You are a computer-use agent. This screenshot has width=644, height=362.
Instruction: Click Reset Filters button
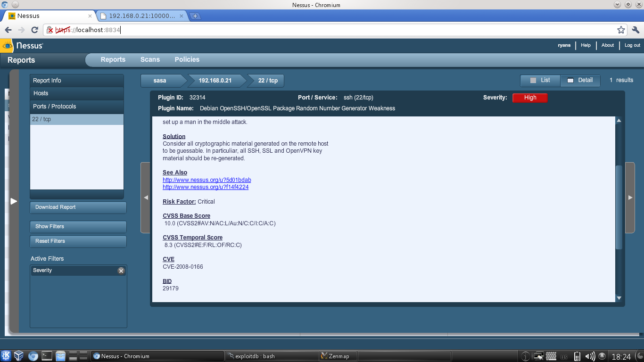(78, 241)
